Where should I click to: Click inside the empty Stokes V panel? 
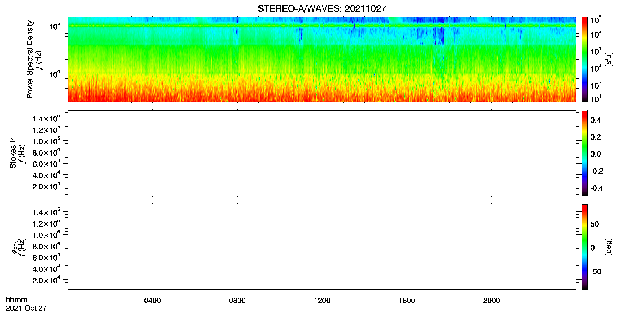pyautogui.click(x=322, y=153)
